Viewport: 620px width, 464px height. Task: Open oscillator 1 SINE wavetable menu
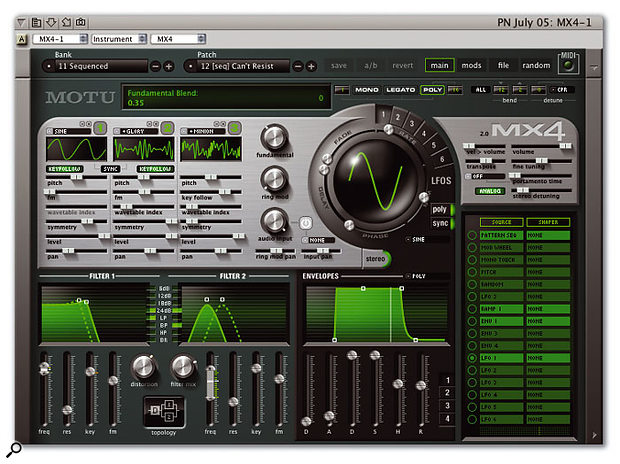(69, 131)
